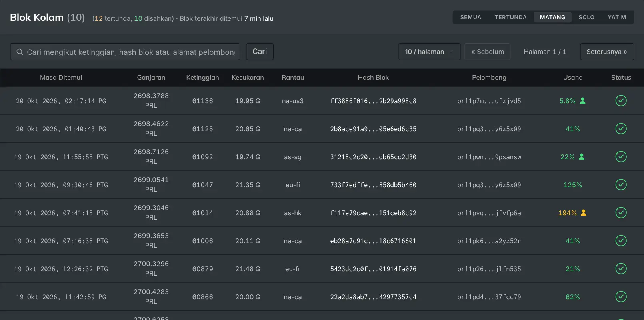Viewport: 644px width, 320px height.
Task: Open miner address prl1pwn...9psansw
Action: (x=489, y=157)
